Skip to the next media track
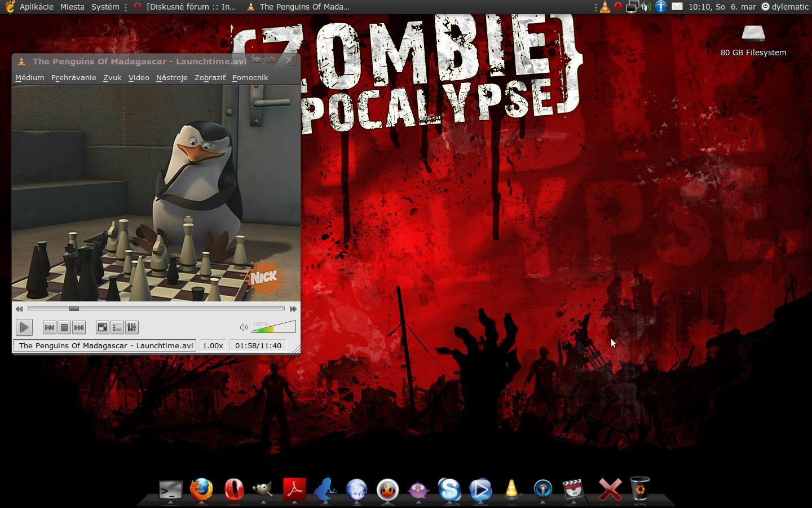Screen dimensions: 812x508 [x=79, y=327]
